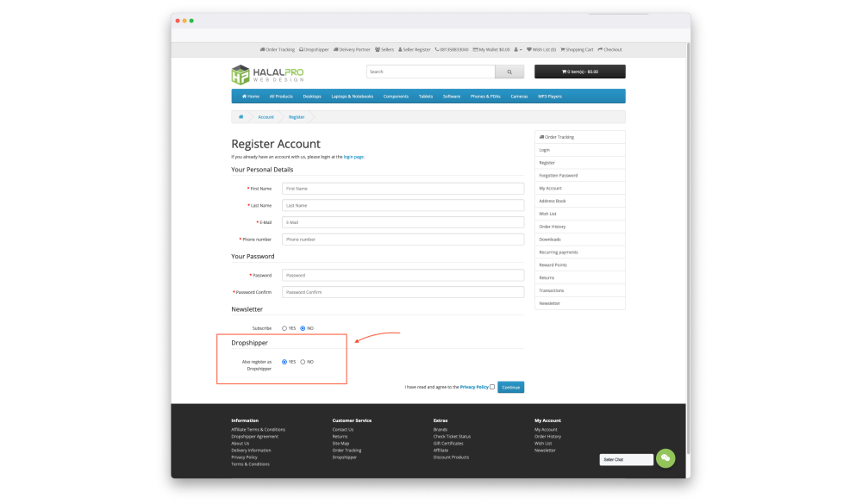Open the green Seller Chat bubble
862x504 pixels.
tap(665, 458)
